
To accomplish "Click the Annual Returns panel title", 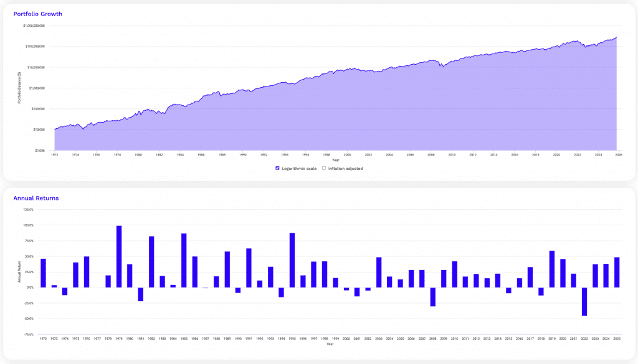I will coord(36,198).
